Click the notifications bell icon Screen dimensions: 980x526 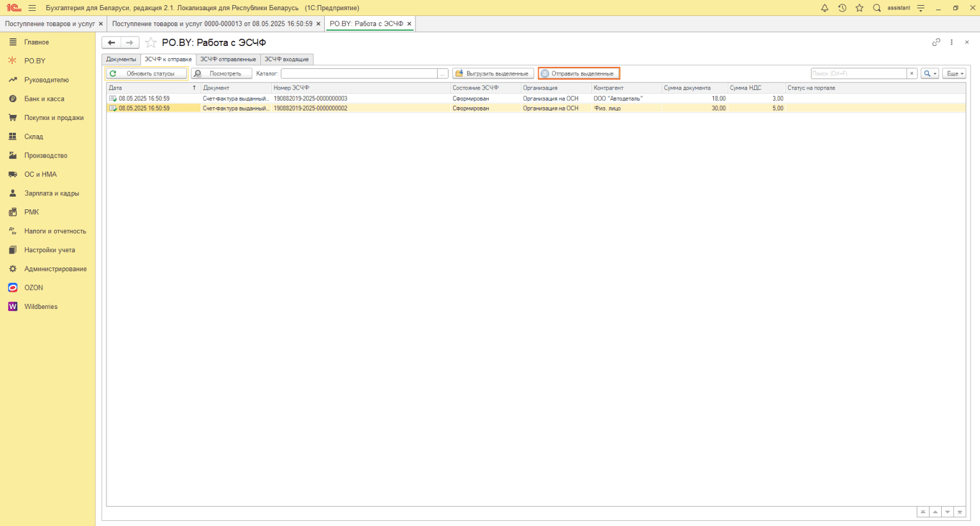point(824,8)
